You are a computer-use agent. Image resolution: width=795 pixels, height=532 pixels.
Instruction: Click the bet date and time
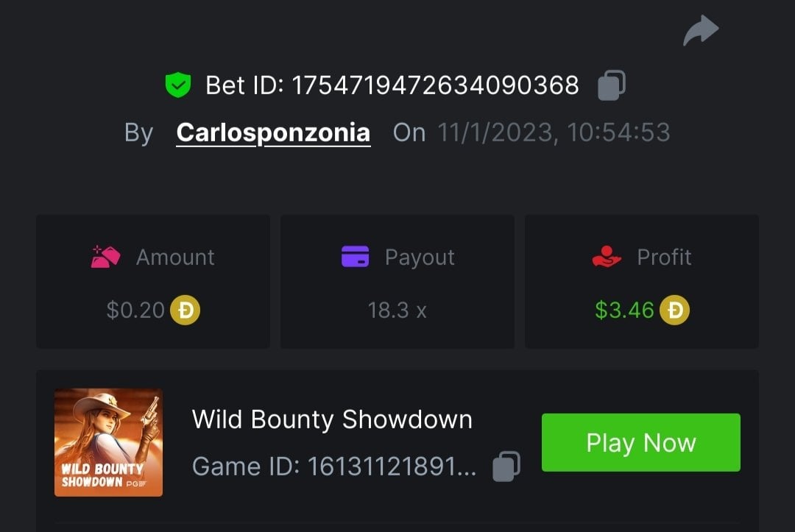(554, 132)
